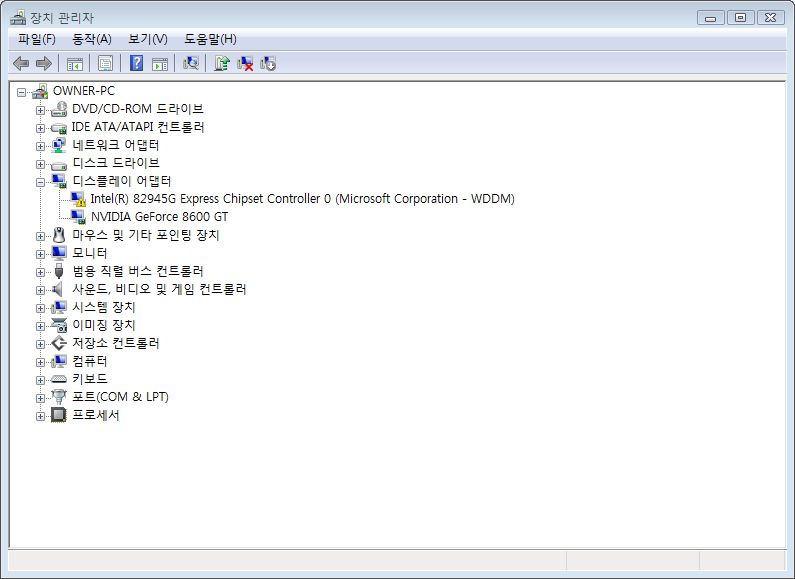Viewport: 795px width, 579px height.
Task: Select the 시스템 장치 label
Action: pos(103,307)
